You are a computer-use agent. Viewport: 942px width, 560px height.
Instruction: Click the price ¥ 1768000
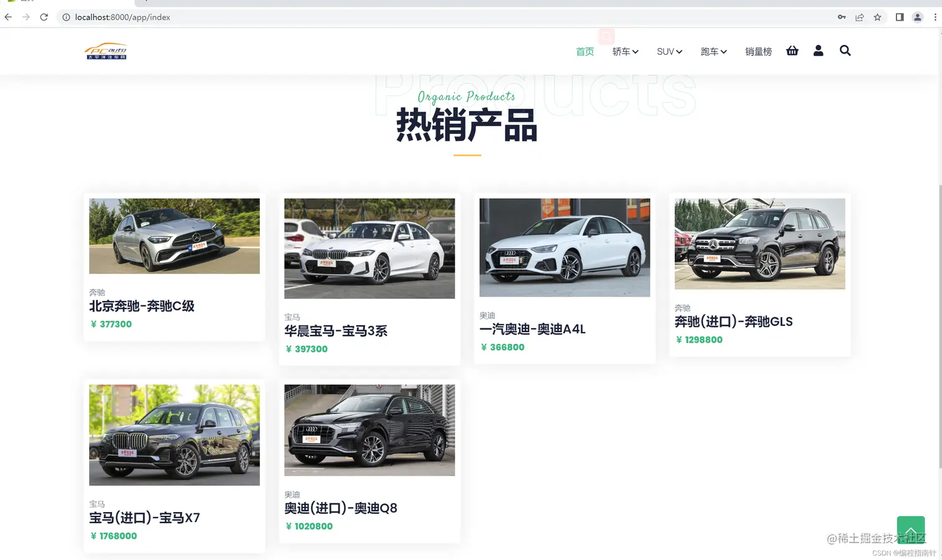[x=113, y=536]
